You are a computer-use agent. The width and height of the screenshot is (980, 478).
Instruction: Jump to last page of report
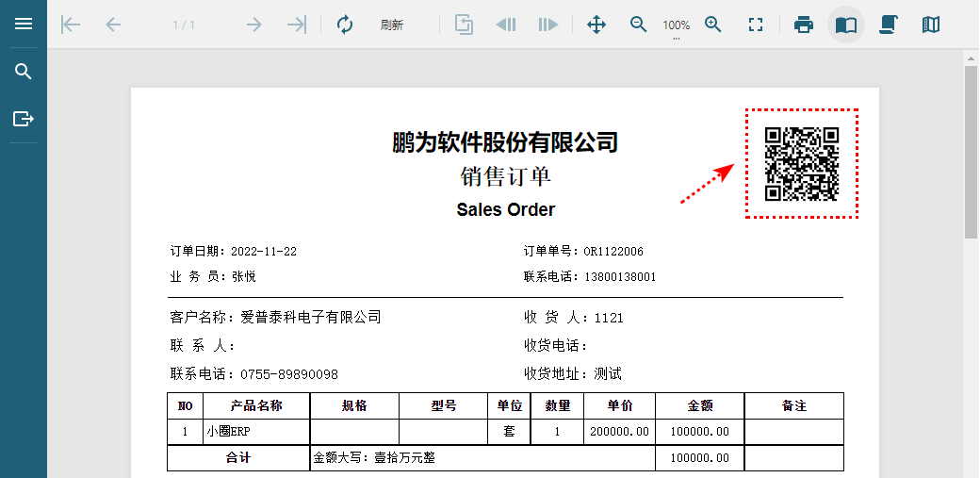pos(297,25)
